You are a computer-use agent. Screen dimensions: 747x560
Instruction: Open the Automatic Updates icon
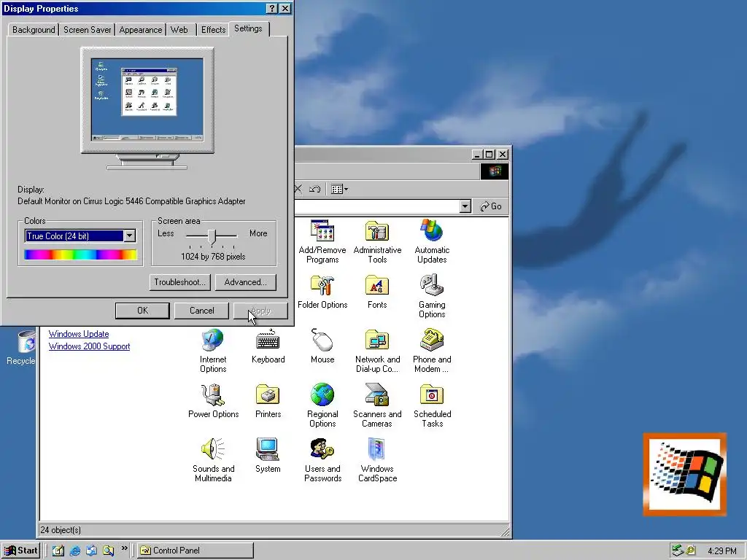432,241
